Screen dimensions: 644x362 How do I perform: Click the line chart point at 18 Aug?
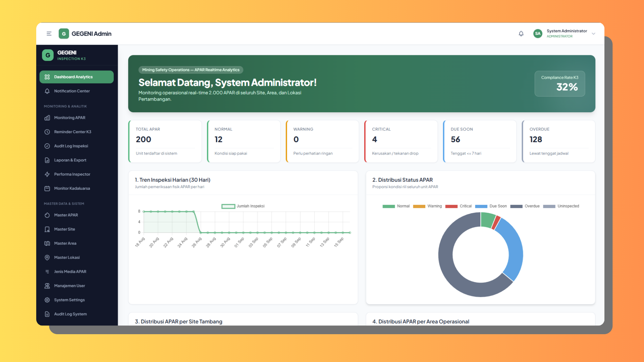pos(144,212)
